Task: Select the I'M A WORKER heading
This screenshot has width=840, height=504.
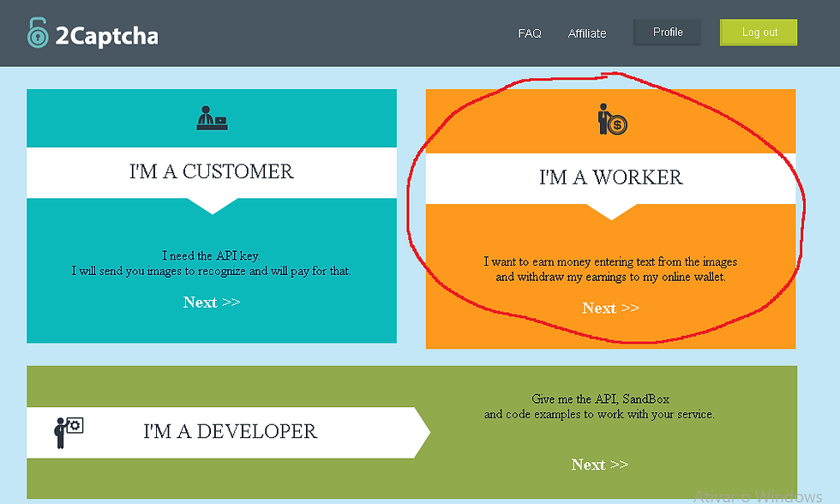Action: pyautogui.click(x=610, y=177)
